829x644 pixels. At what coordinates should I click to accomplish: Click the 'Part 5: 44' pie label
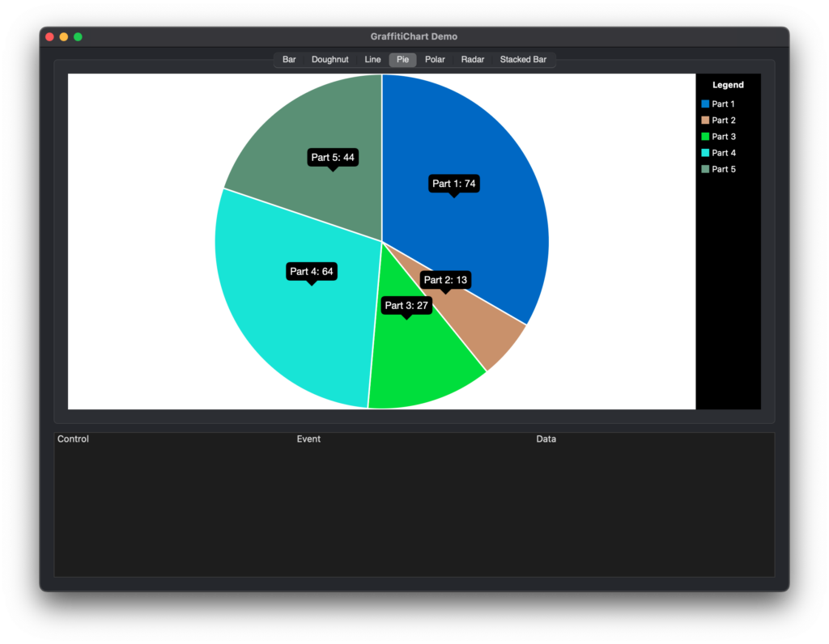pyautogui.click(x=333, y=158)
